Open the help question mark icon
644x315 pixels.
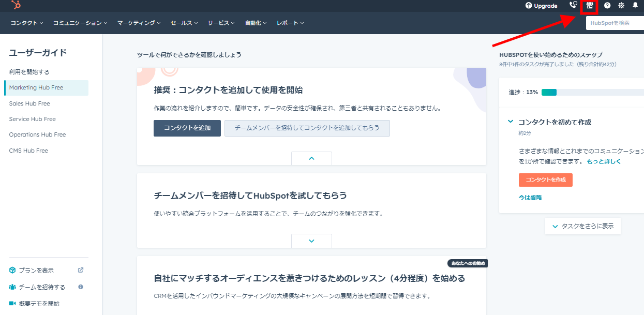coord(607,6)
